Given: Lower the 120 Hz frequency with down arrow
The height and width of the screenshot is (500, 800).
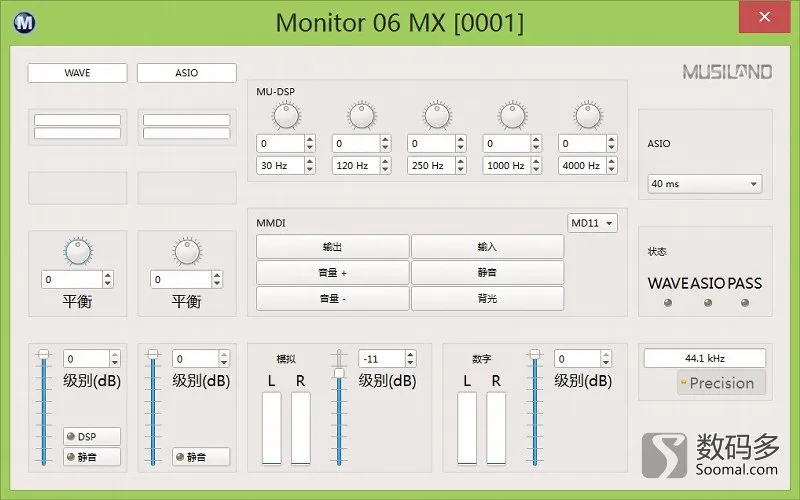Looking at the screenshot, I should click(x=385, y=169).
